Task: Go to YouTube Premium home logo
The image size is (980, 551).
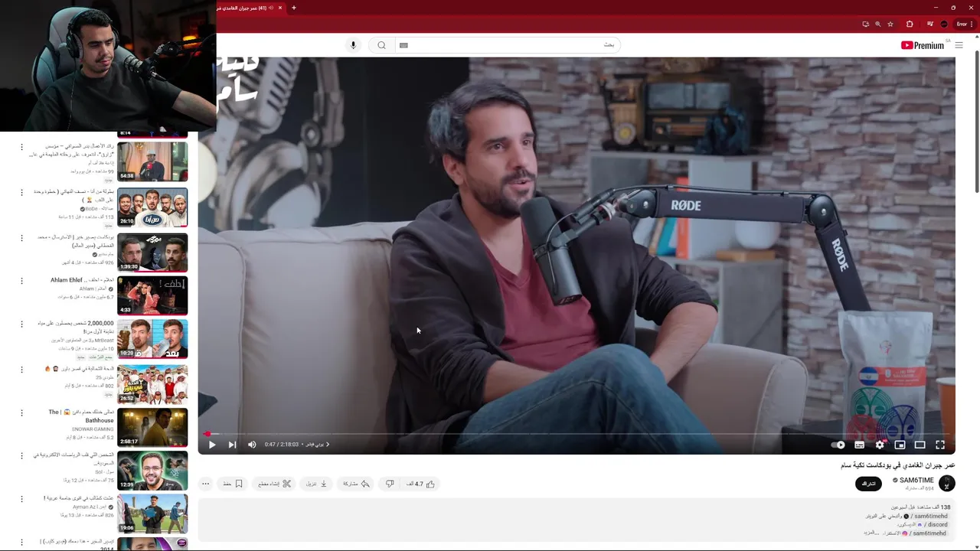Action: tap(923, 45)
